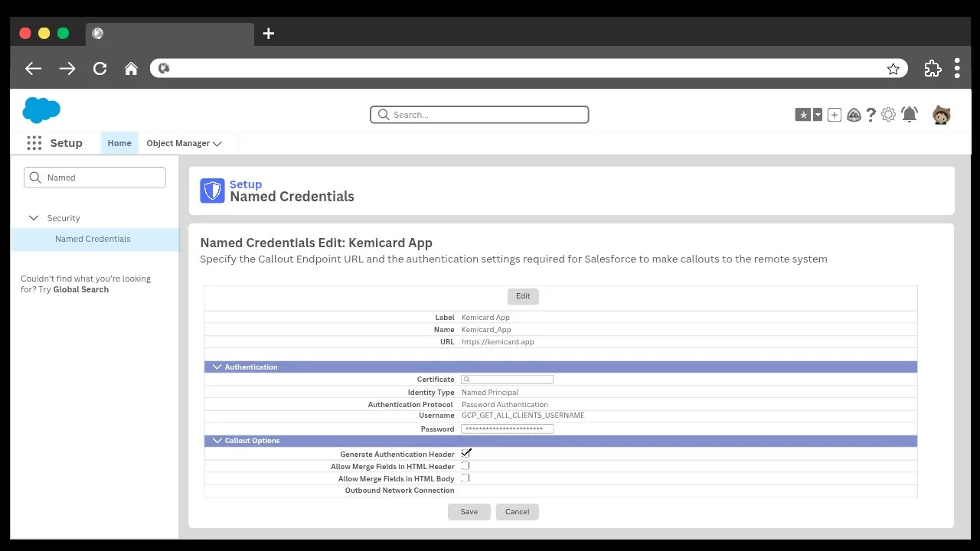Screen dimensions: 980x551
Task: Check Allow Merge Fields in HTML Header
Action: (x=465, y=466)
